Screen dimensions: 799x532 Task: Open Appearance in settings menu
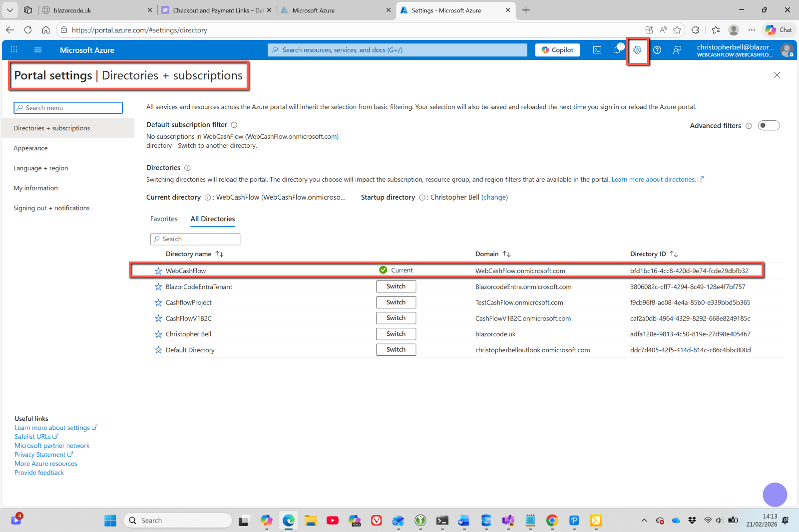[30, 148]
